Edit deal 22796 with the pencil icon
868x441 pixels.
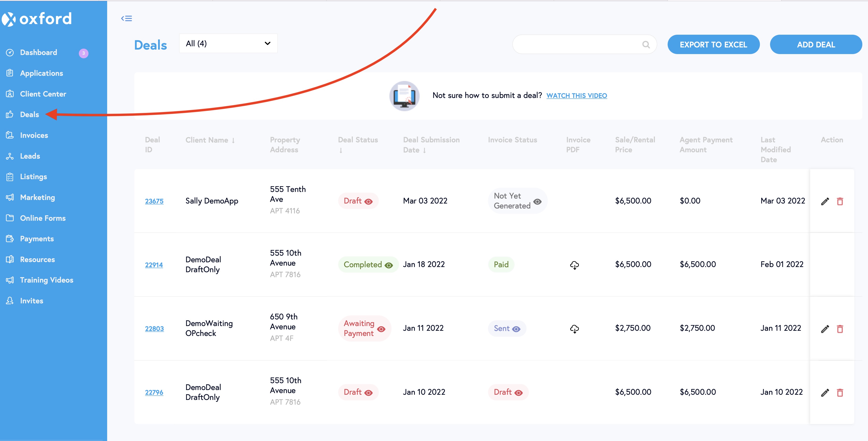[825, 392]
